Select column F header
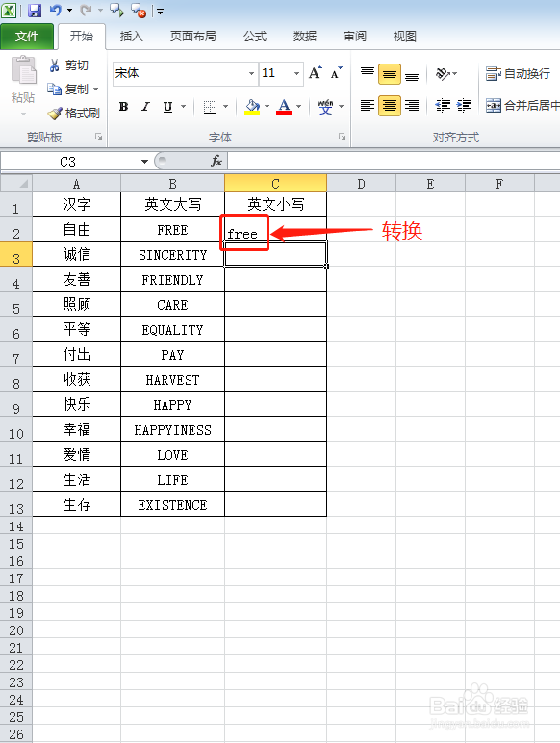560x743 pixels. coord(499,183)
